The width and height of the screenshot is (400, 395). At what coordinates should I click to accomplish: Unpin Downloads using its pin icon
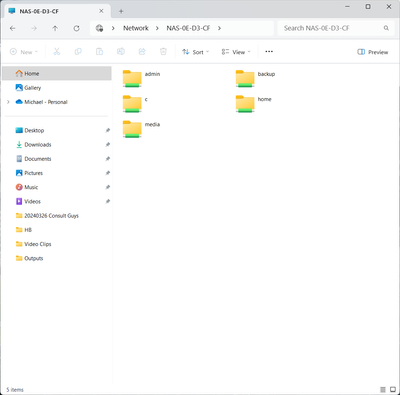pyautogui.click(x=108, y=145)
